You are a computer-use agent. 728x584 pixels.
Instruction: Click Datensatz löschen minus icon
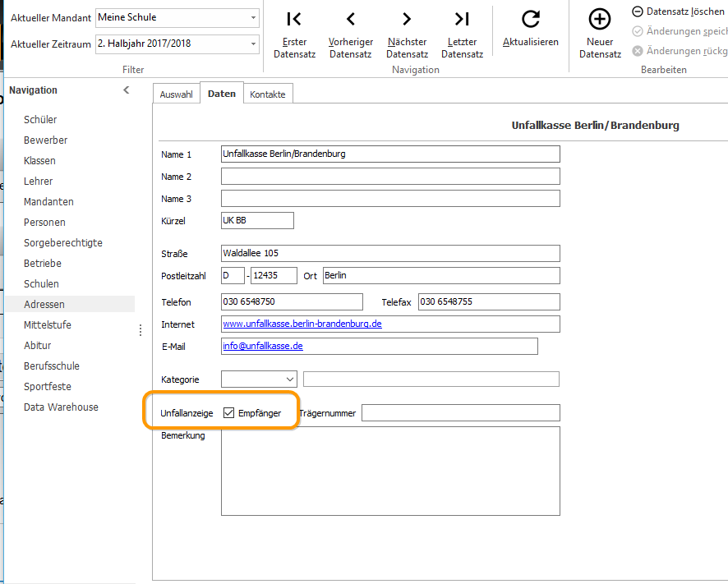638,11
